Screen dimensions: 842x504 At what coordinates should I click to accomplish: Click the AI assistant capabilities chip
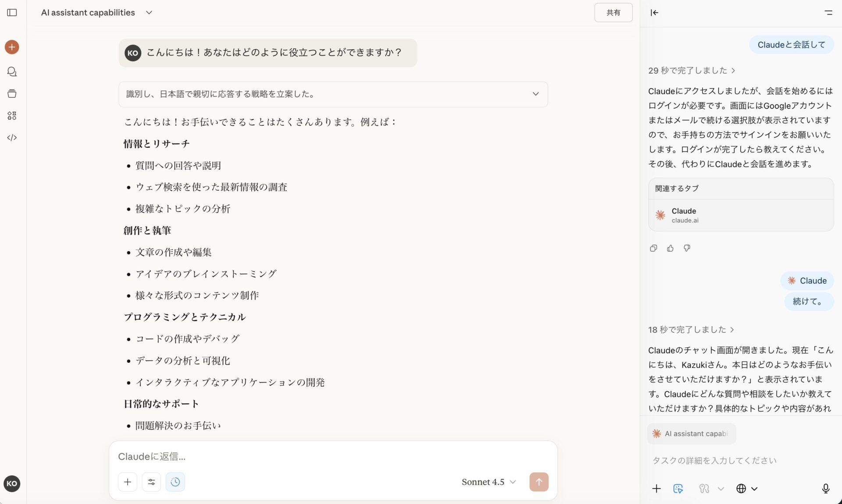tap(691, 433)
